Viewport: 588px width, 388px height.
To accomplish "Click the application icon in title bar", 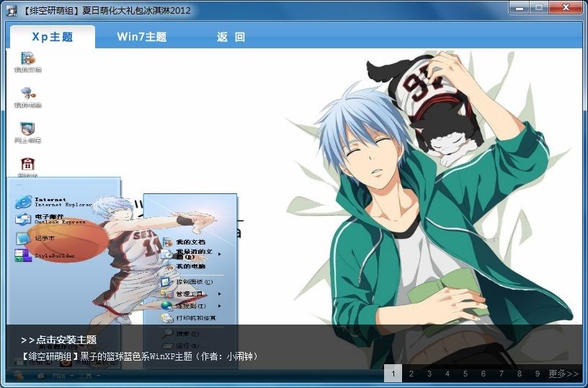I will (12, 10).
